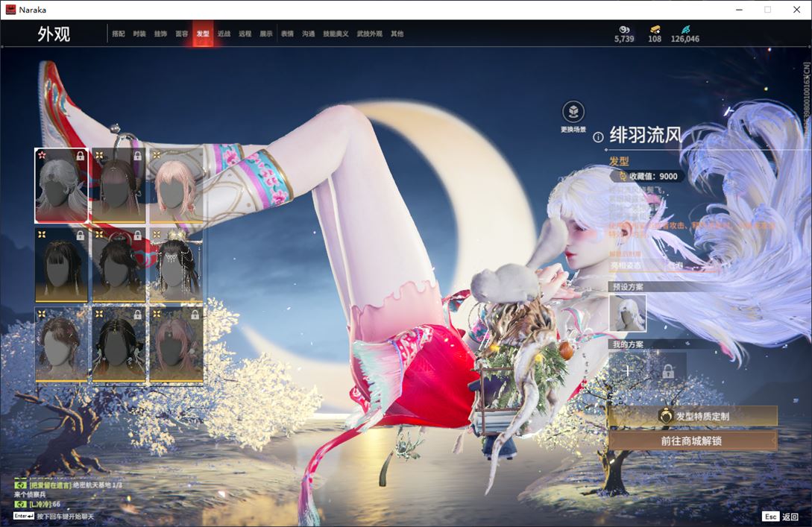The width and height of the screenshot is (812, 527).
Task: Click the teal feather currency icon above 126,046
Action: (x=685, y=30)
